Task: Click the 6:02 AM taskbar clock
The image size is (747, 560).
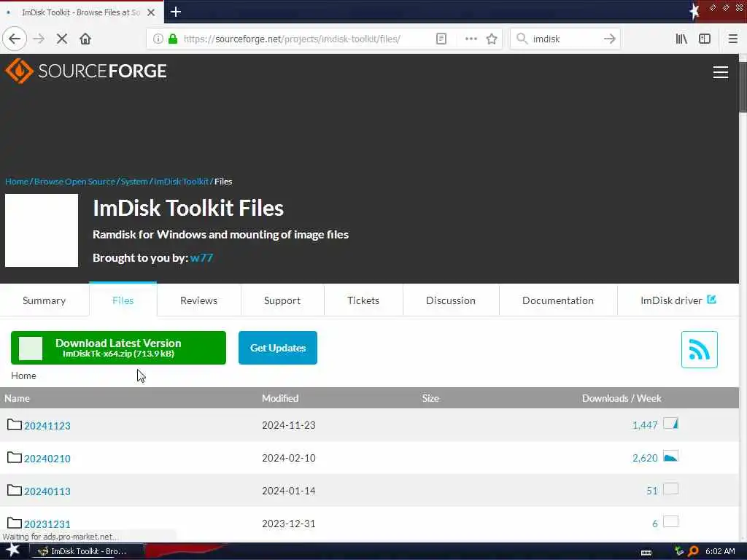Action: point(720,551)
